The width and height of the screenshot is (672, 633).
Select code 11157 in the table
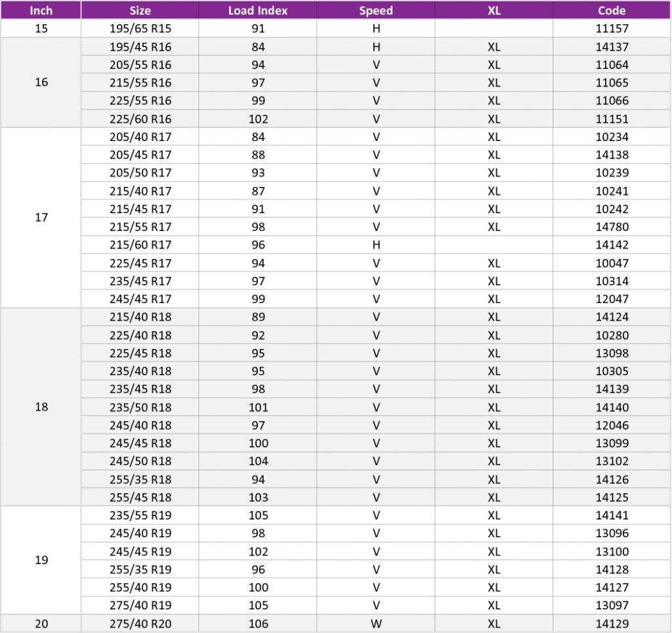coord(612,29)
